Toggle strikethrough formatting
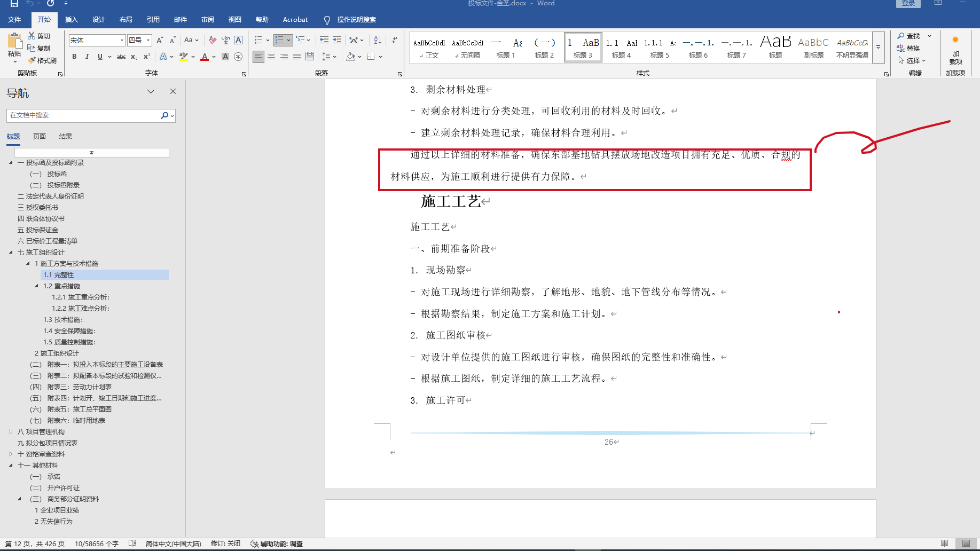 (x=121, y=57)
